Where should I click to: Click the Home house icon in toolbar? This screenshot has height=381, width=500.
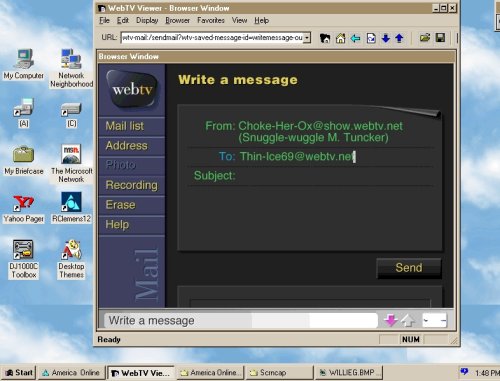coord(340,38)
